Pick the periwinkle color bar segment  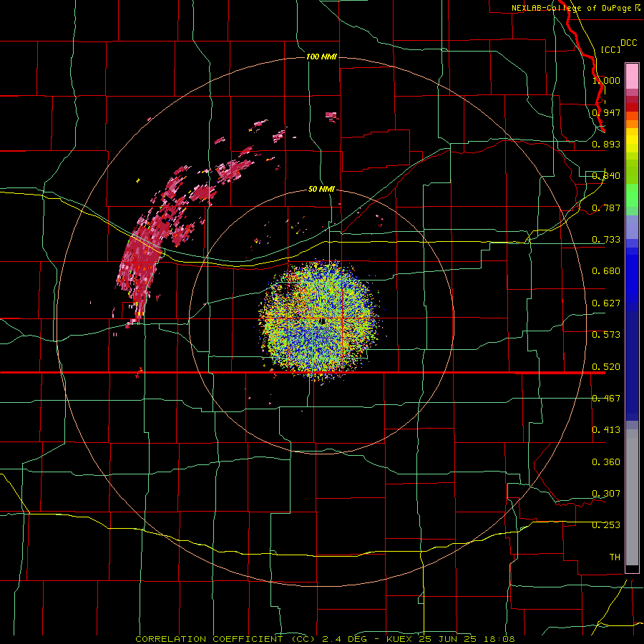(x=632, y=228)
